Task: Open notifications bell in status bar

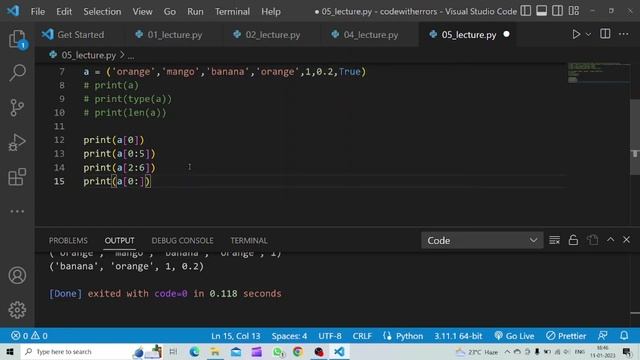Action: pos(624,336)
